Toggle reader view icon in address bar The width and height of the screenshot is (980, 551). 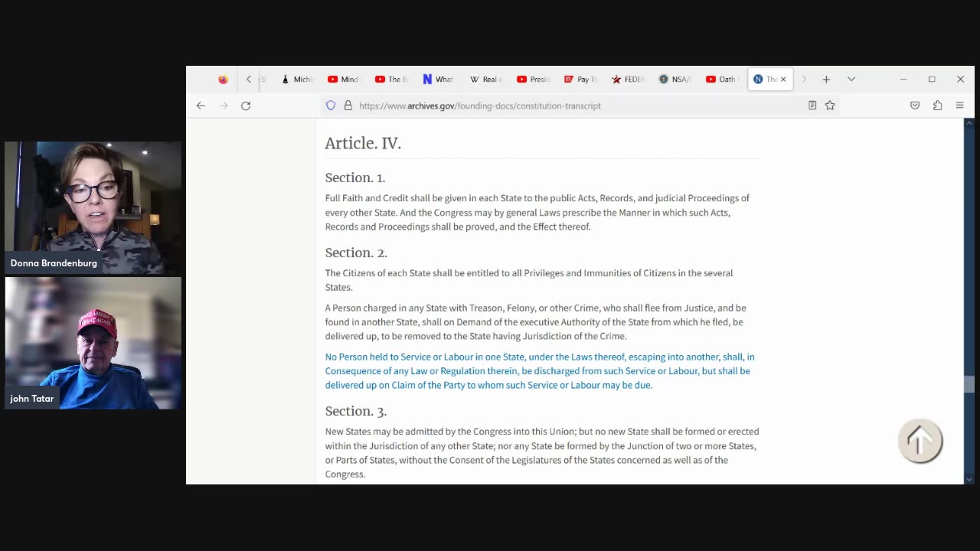pos(812,106)
